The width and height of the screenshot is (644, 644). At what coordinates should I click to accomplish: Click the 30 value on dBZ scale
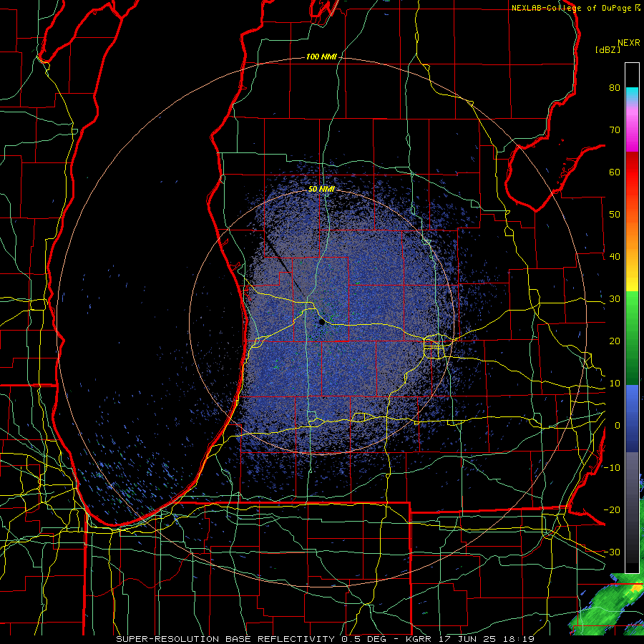click(615, 298)
